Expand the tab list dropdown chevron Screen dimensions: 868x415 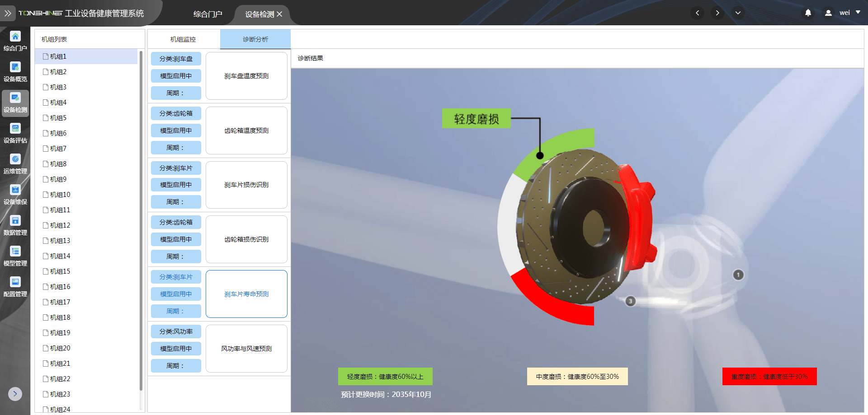[x=738, y=13]
